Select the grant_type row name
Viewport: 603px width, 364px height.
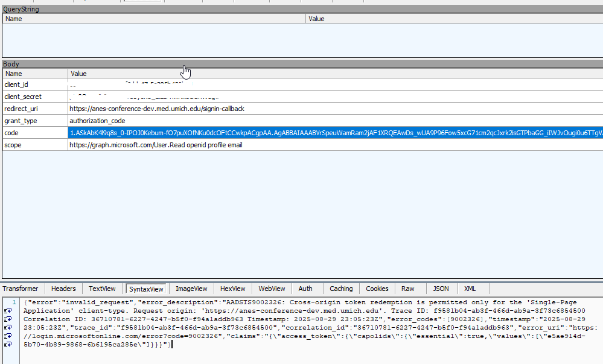(21, 121)
